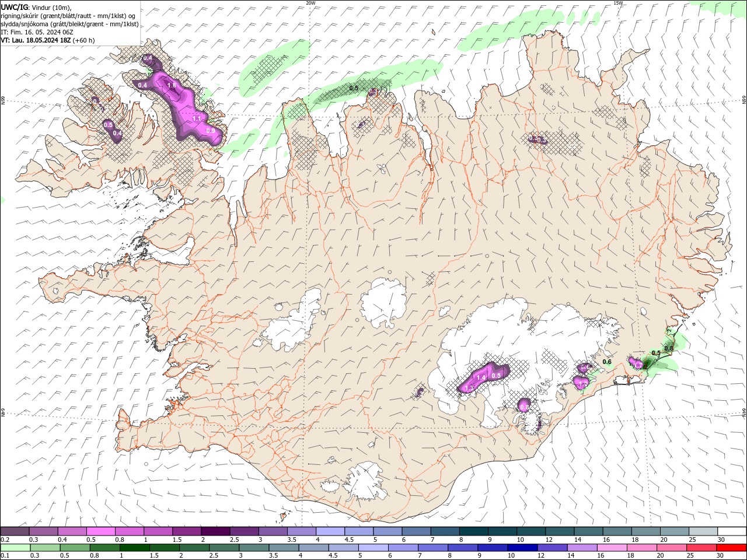Click the palest green lower legend swatch 0.1–0.3
This screenshot has height=560, width=747.
[x=15, y=548]
